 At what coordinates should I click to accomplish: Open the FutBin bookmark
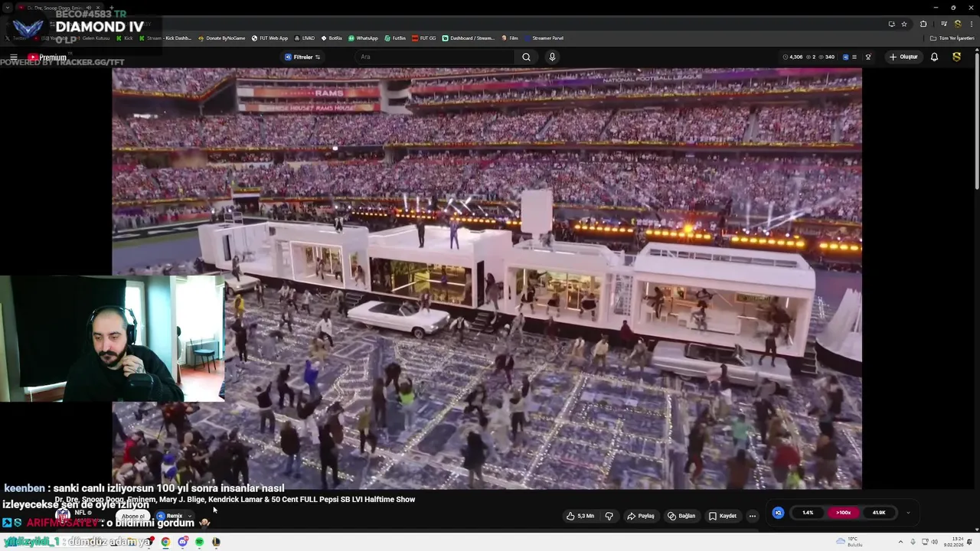(x=395, y=37)
